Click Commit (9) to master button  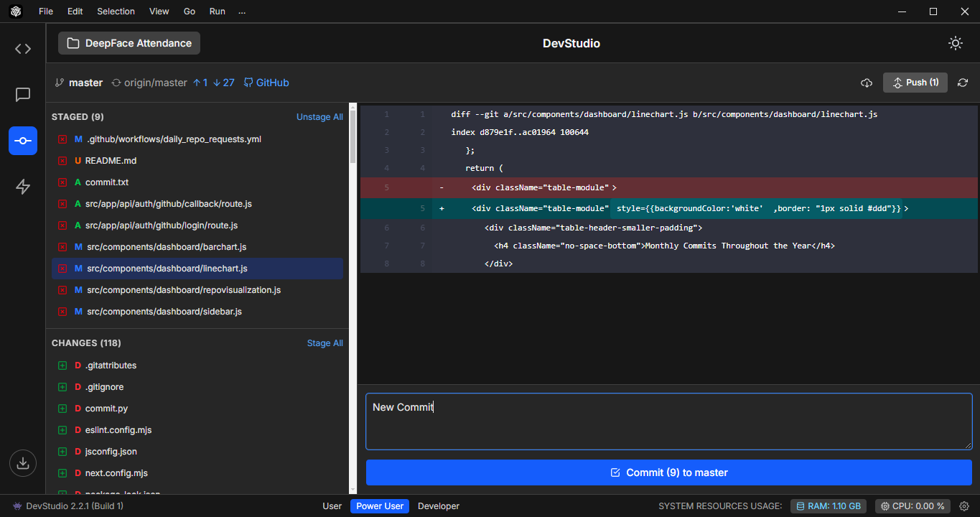(669, 472)
